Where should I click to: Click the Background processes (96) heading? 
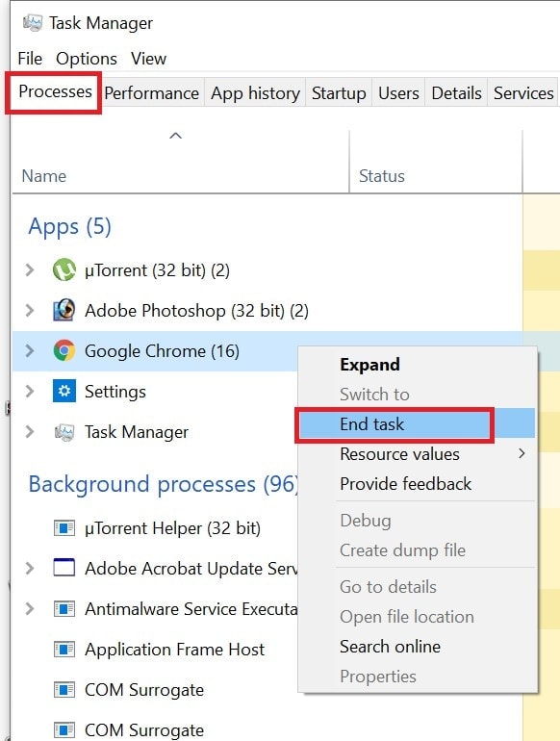[x=164, y=484]
